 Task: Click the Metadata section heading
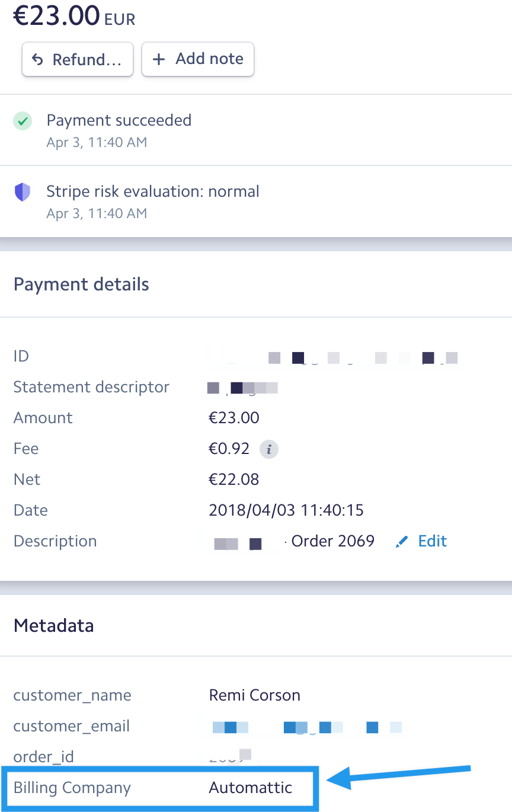54,626
